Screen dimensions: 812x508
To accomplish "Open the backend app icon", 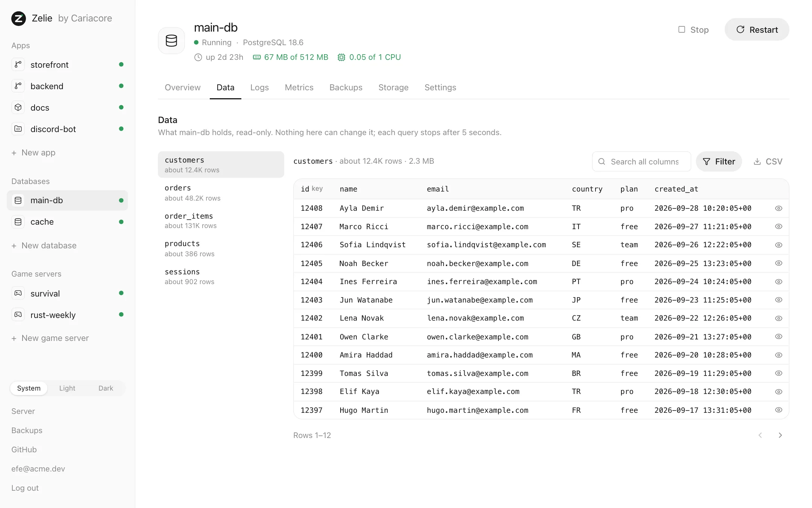I will [x=18, y=86].
